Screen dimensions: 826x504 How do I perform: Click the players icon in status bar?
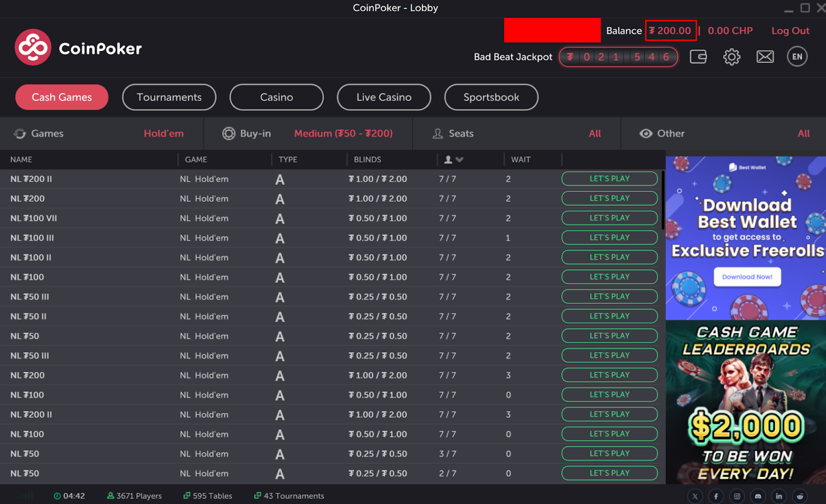coord(110,496)
